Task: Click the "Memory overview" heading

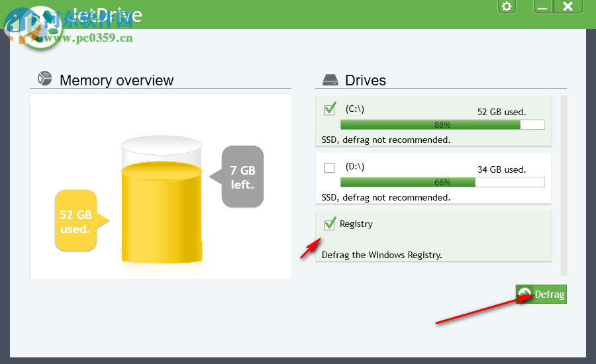Action: (117, 80)
